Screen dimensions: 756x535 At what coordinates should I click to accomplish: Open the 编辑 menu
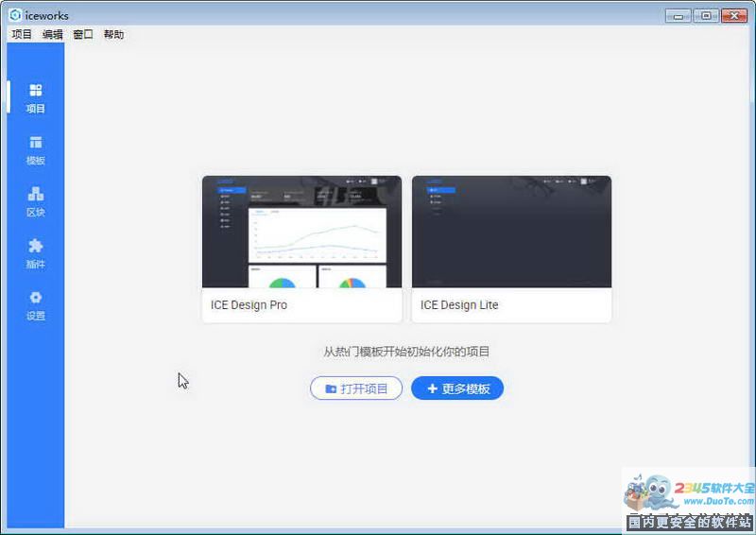coord(53,34)
